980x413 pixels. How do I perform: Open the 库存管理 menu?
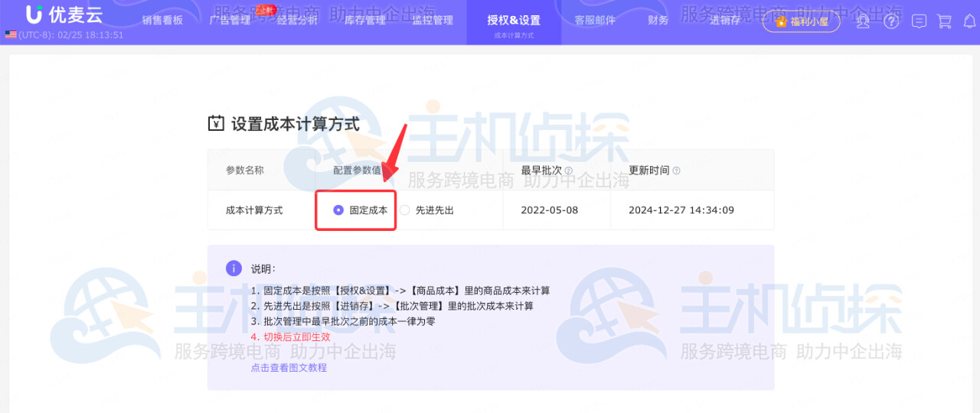[365, 21]
